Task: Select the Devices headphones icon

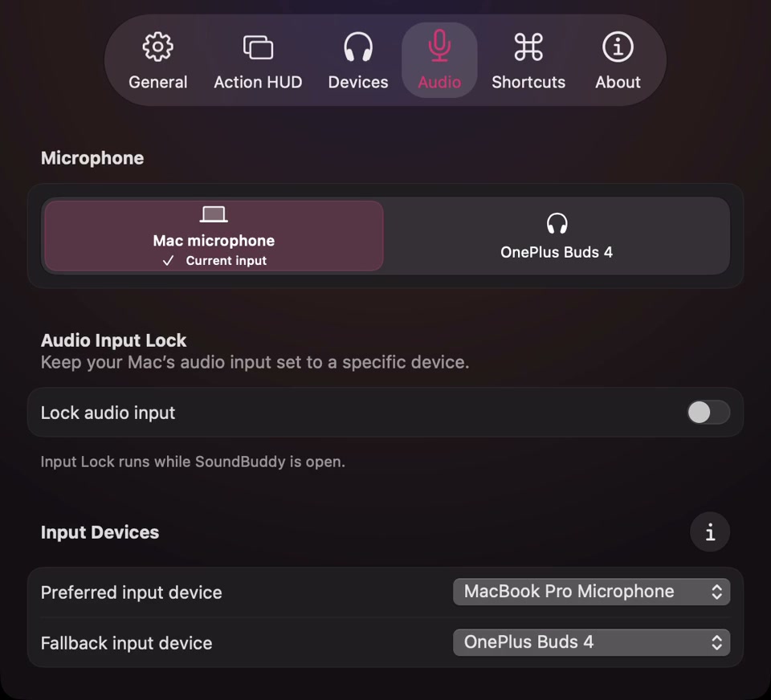Action: click(358, 47)
